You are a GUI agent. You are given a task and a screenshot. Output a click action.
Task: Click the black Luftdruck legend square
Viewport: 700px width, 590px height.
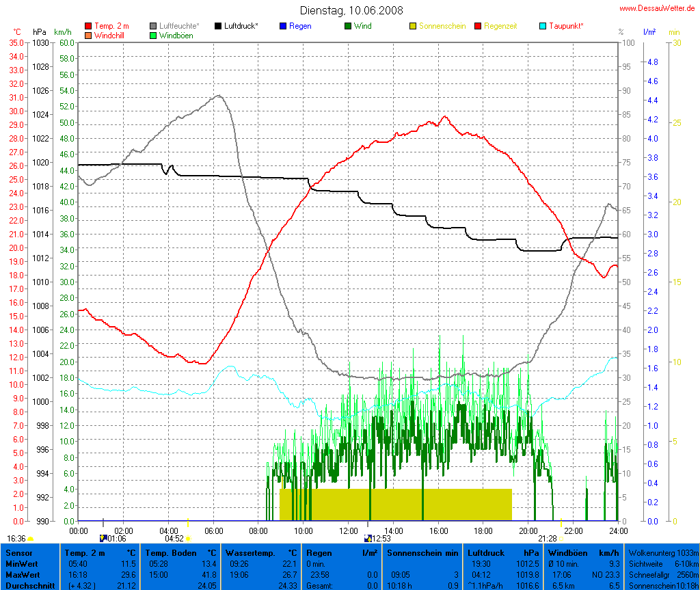pos(219,26)
